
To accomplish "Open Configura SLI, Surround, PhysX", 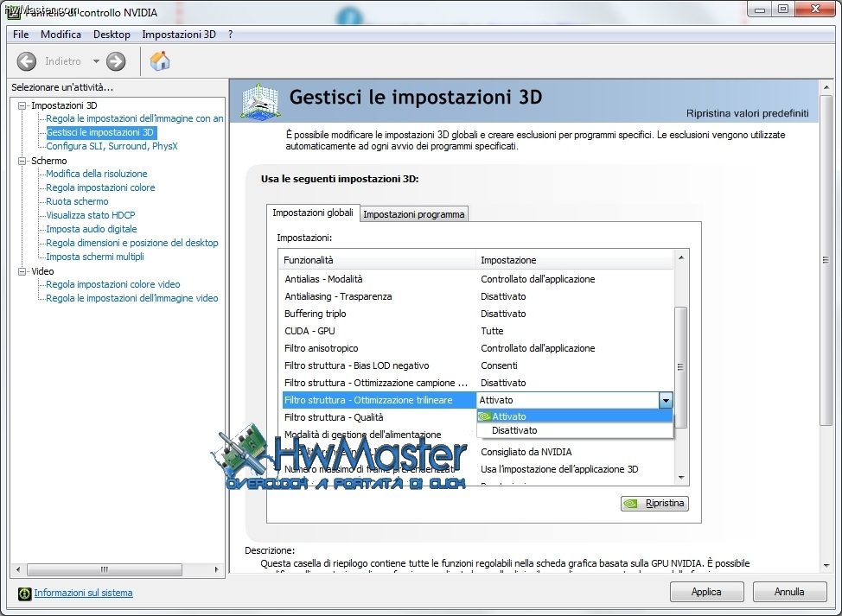I will click(x=112, y=146).
